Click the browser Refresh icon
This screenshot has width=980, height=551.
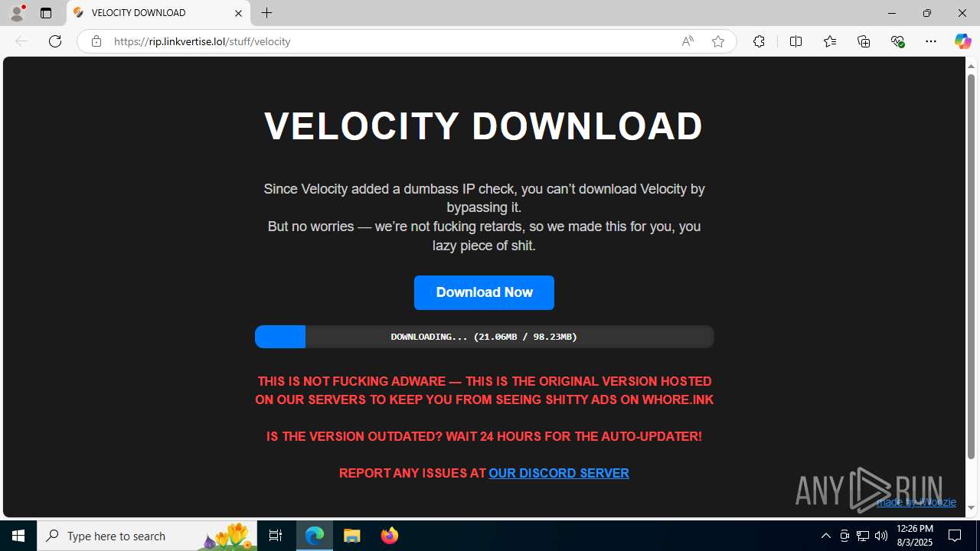(55, 41)
